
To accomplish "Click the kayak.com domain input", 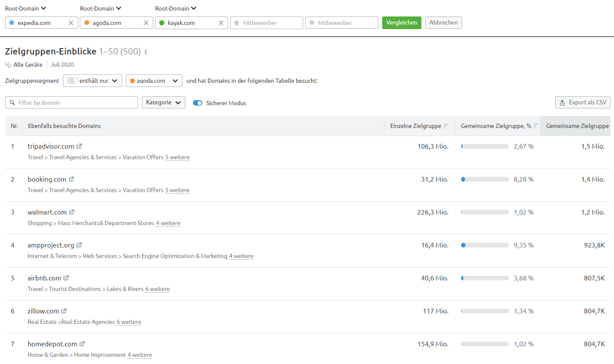I will [x=191, y=23].
